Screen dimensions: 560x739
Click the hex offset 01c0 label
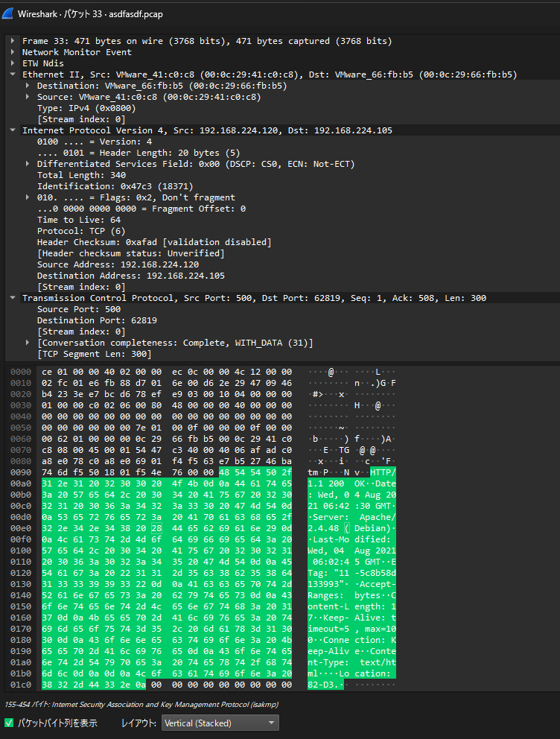[x=21, y=685]
